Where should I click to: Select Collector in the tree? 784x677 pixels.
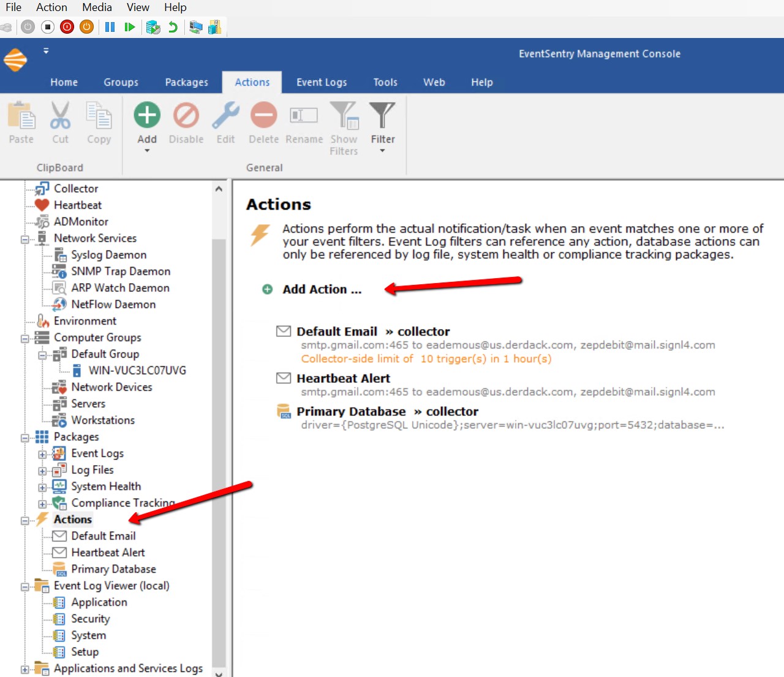tap(76, 189)
